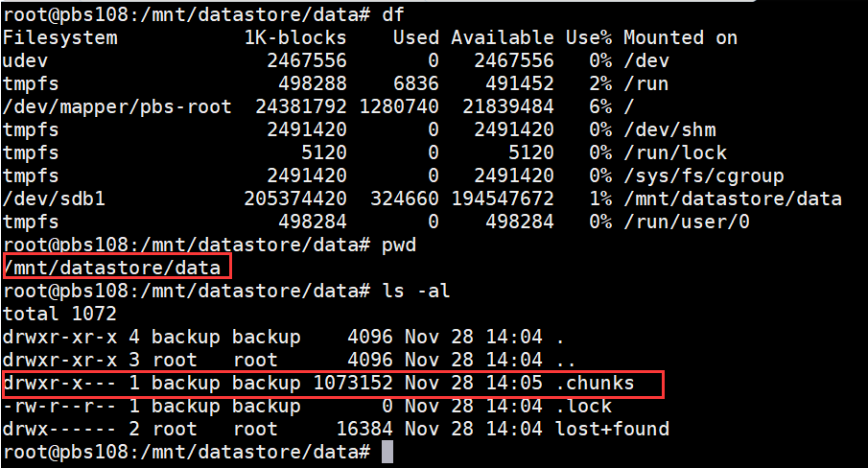Viewport: 868px width, 468px height.
Task: Select the '6836' used value for /run
Action: click(x=416, y=84)
